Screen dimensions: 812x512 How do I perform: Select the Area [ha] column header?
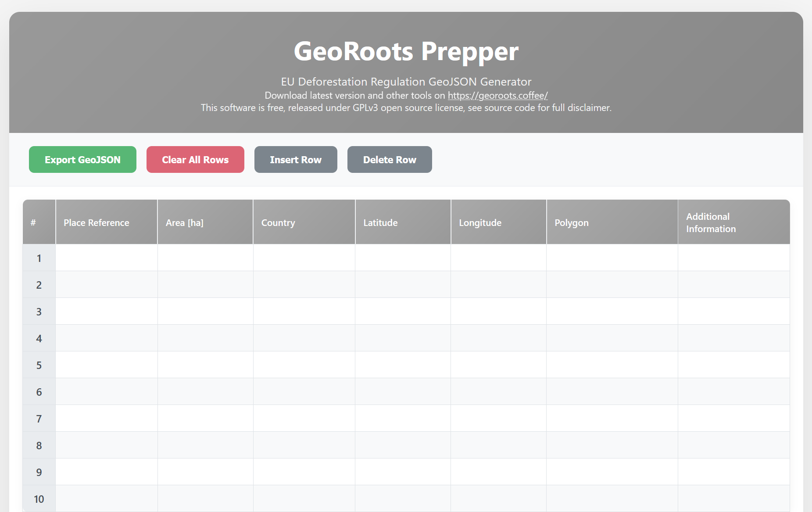pyautogui.click(x=205, y=222)
